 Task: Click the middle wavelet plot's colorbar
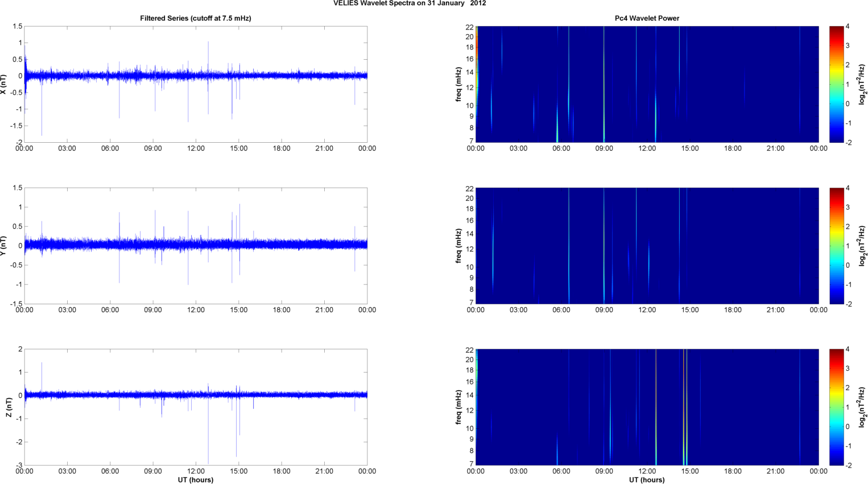point(836,246)
